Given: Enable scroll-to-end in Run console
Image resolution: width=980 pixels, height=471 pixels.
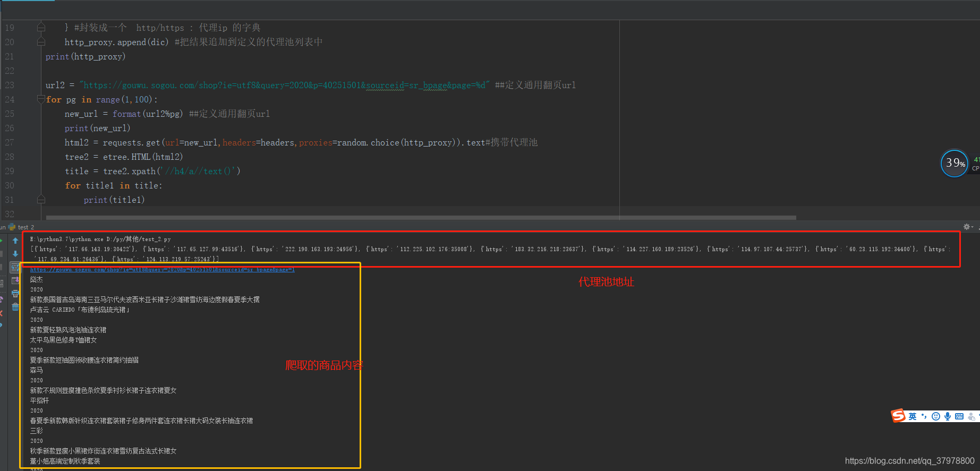Looking at the screenshot, I should point(15,280).
